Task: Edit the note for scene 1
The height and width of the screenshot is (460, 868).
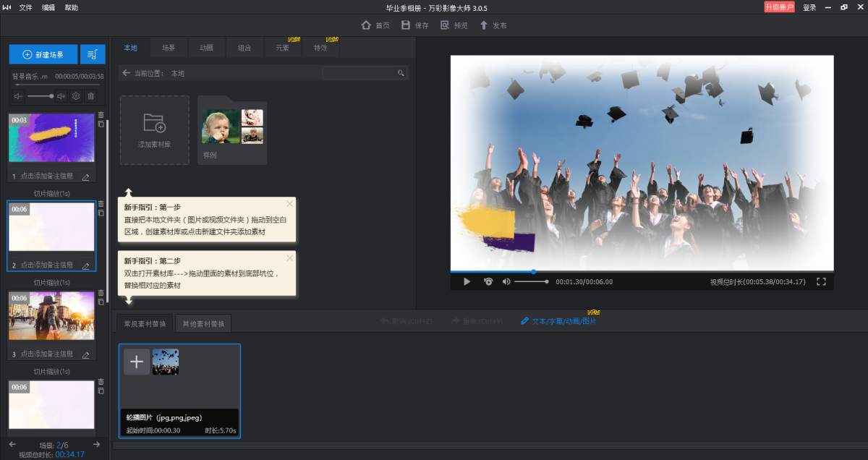Action: (86, 176)
